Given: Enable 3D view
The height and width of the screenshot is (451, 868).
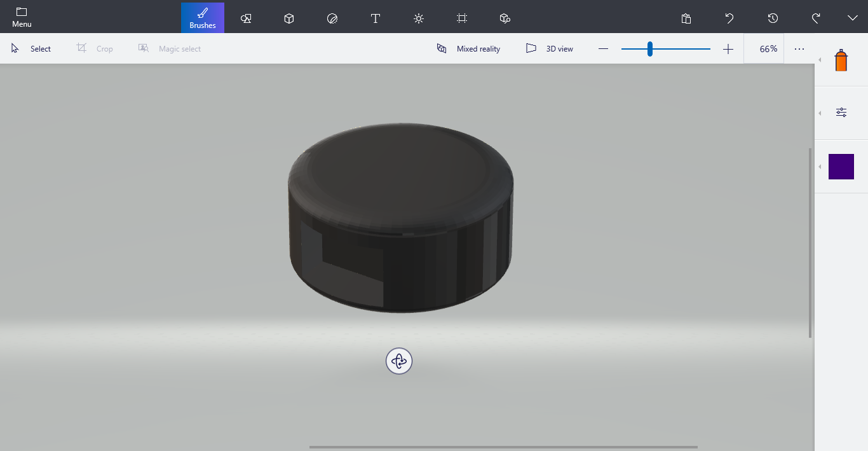Looking at the screenshot, I should click(x=550, y=48).
